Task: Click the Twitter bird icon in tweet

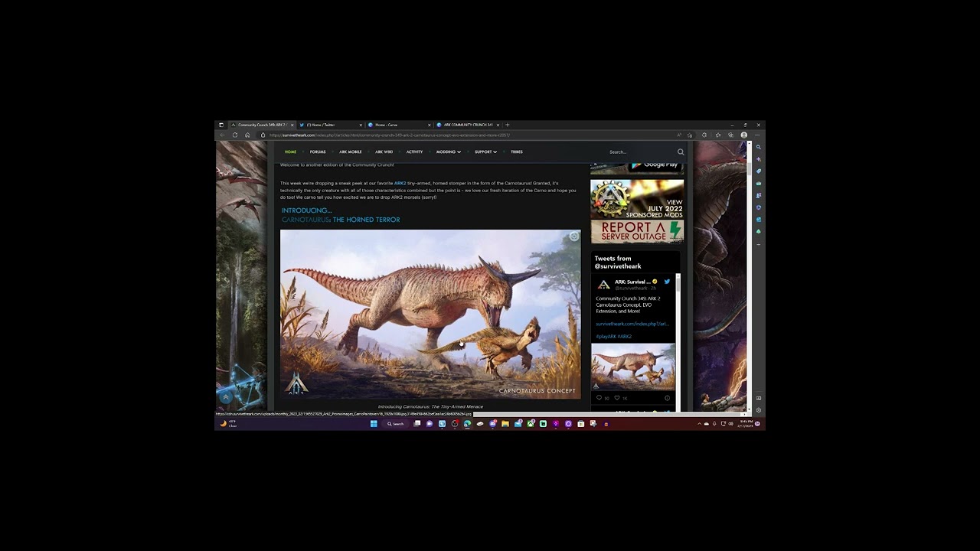Action: [x=667, y=282]
